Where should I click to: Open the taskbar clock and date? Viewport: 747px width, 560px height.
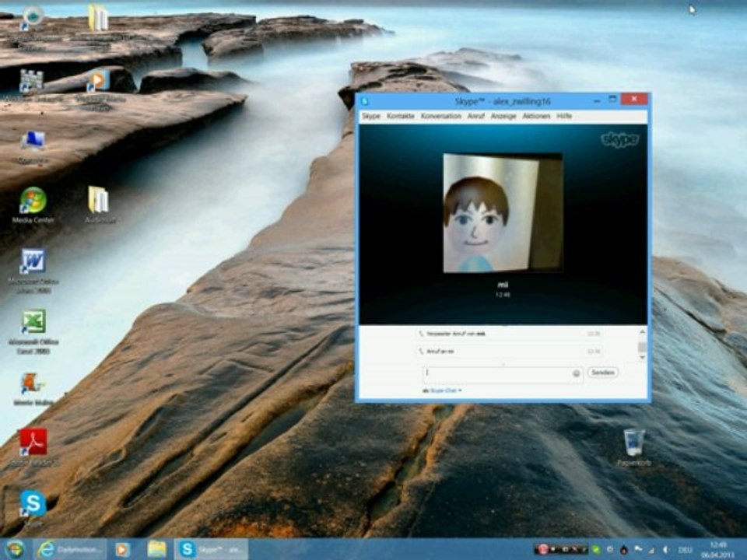719,550
